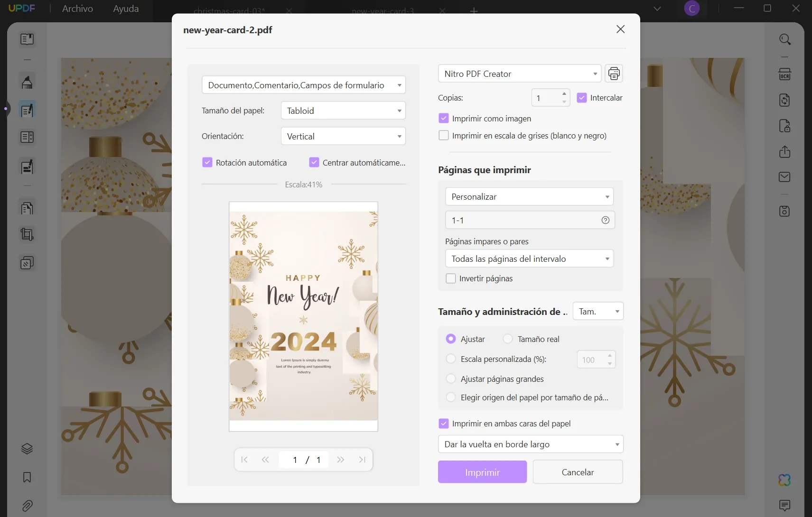812x517 pixels.
Task: Click the Cancelar button
Action: point(578,472)
